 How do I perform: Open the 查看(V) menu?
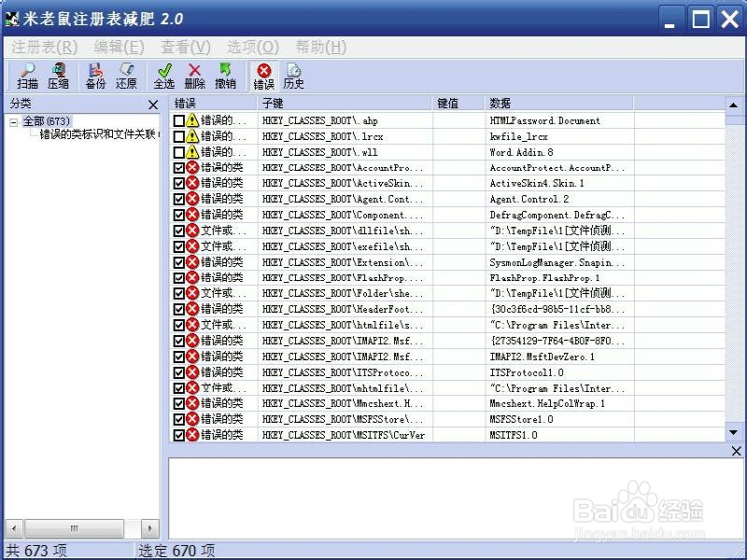[185, 47]
